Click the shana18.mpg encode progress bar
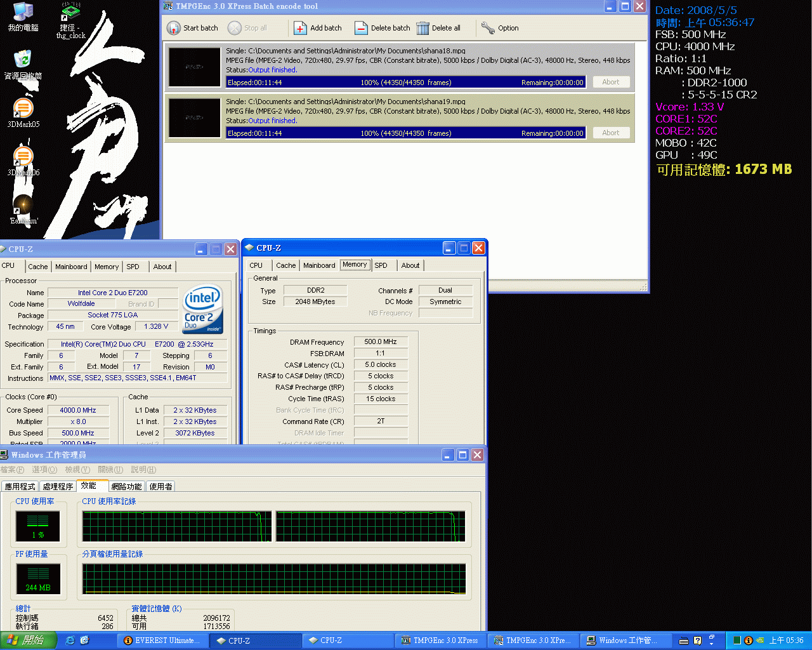Image resolution: width=812 pixels, height=650 pixels. 406,83
